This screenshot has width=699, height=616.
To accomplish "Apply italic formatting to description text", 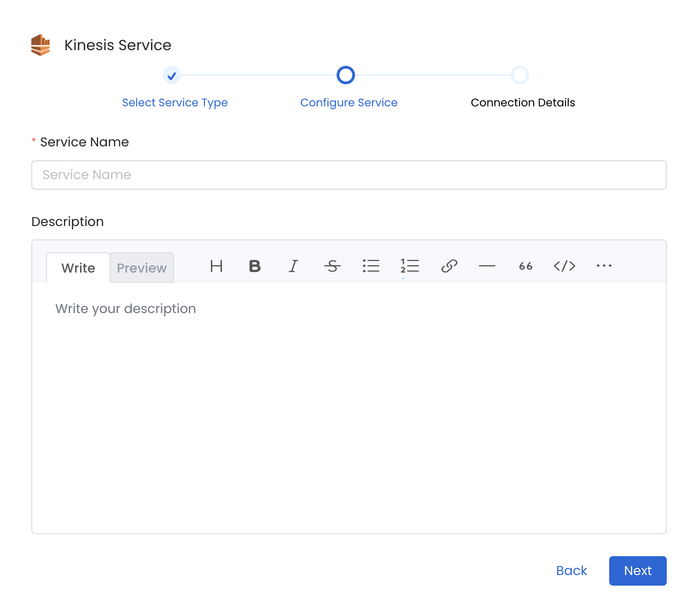I will tap(293, 266).
